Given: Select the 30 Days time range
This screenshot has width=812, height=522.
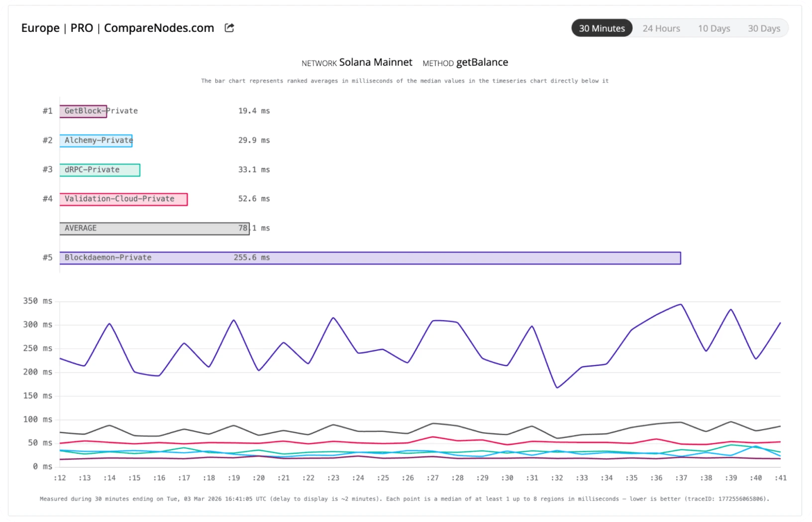Looking at the screenshot, I should coord(764,28).
